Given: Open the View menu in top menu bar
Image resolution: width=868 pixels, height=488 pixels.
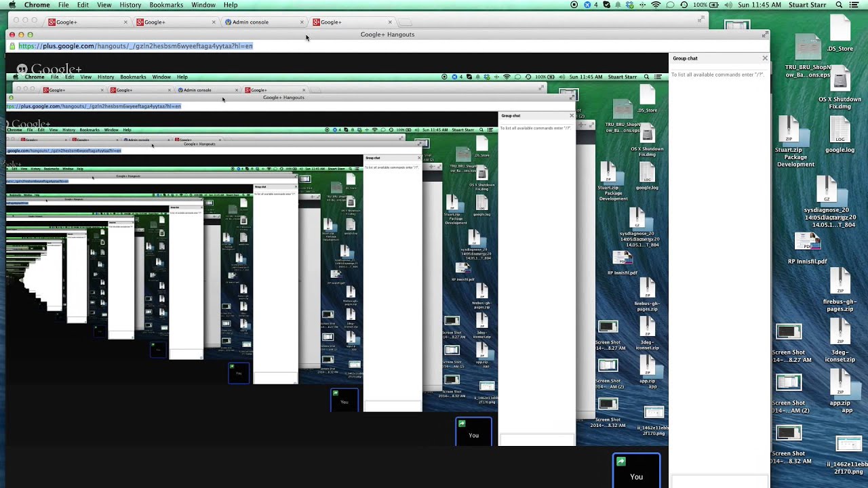Looking at the screenshot, I should tap(104, 5).
